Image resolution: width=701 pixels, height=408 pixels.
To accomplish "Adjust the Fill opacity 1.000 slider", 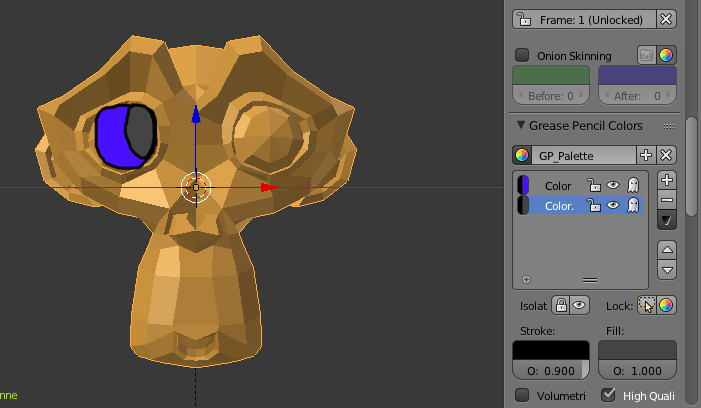I will pyautogui.click(x=637, y=370).
